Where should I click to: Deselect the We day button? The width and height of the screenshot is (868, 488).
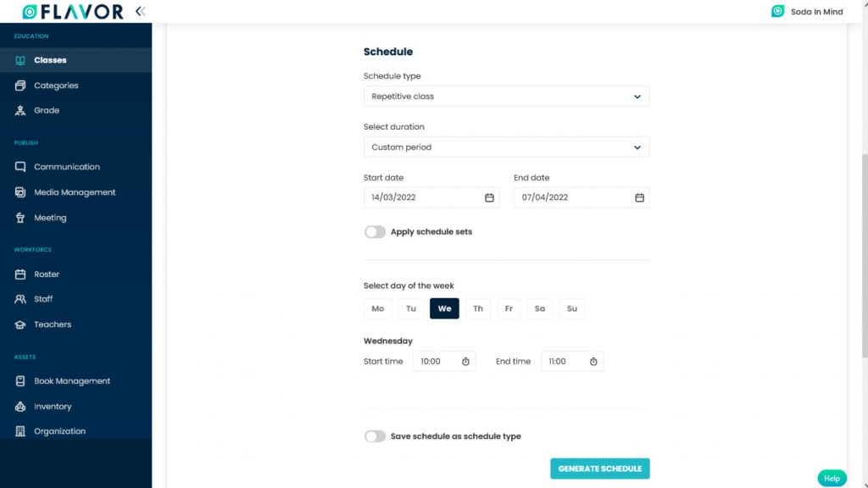444,308
